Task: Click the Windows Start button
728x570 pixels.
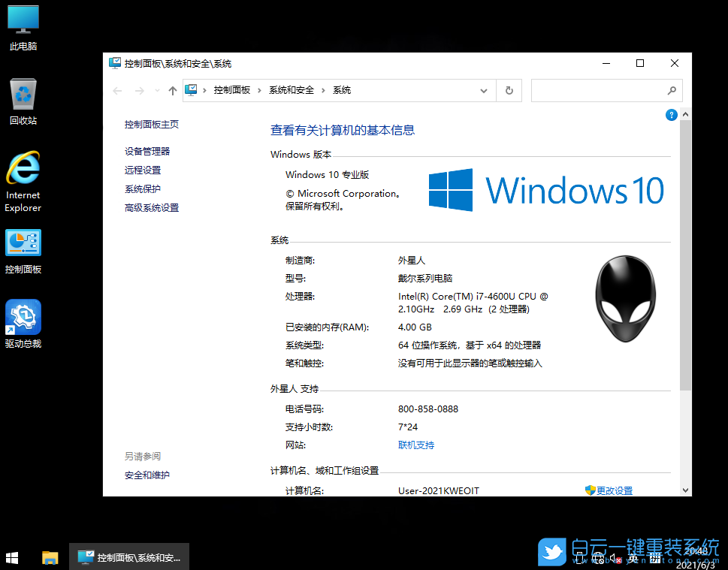Action: coord(11,558)
